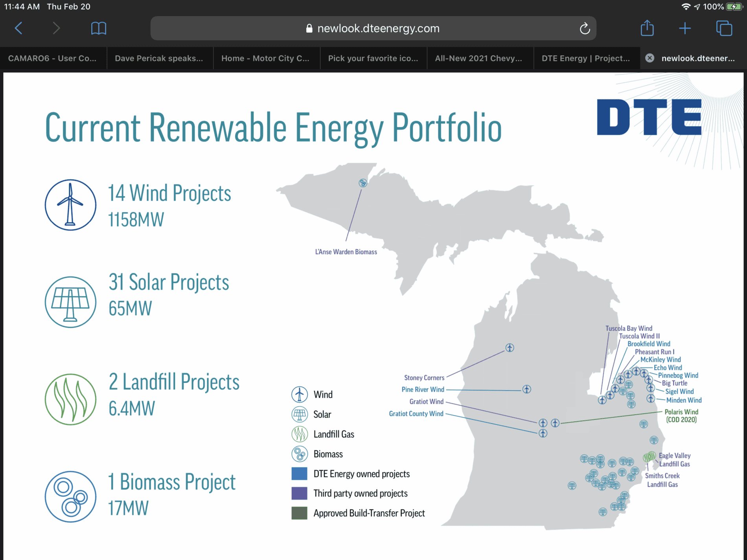The width and height of the screenshot is (747, 560).
Task: Click Wind icon in map legend
Action: (x=300, y=394)
